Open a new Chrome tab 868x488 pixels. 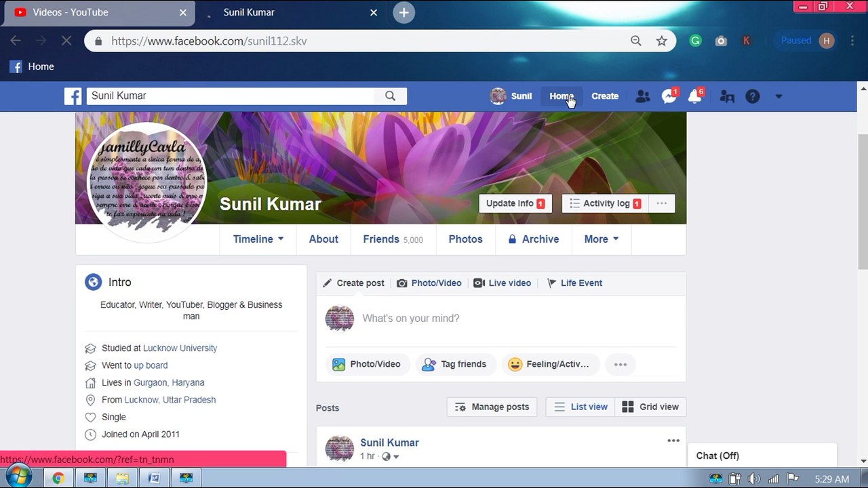[403, 12]
